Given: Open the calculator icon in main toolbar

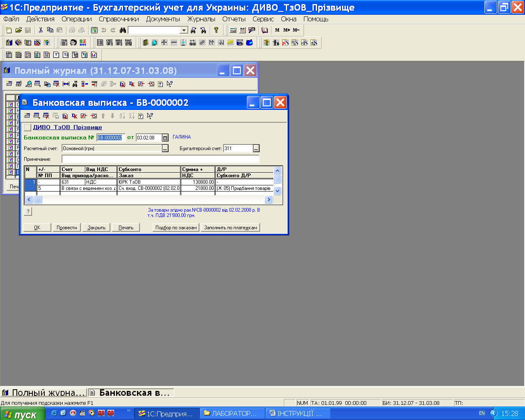Looking at the screenshot, I should [x=233, y=30].
